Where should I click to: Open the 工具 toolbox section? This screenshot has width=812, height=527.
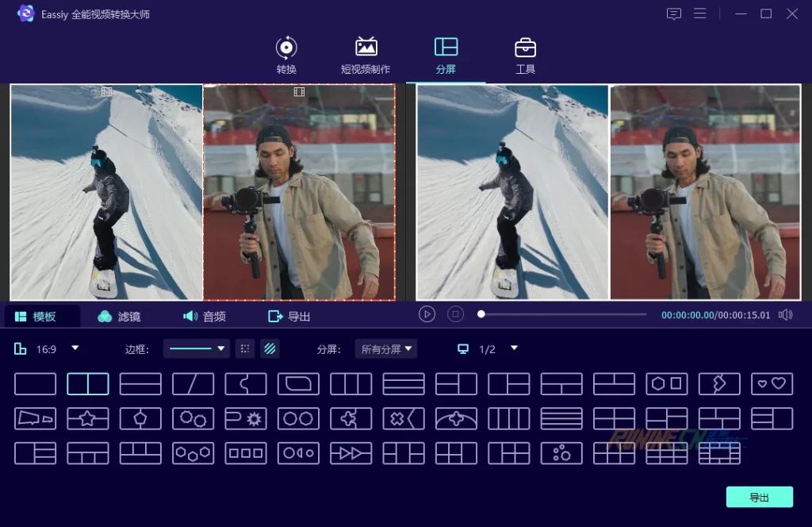point(525,56)
